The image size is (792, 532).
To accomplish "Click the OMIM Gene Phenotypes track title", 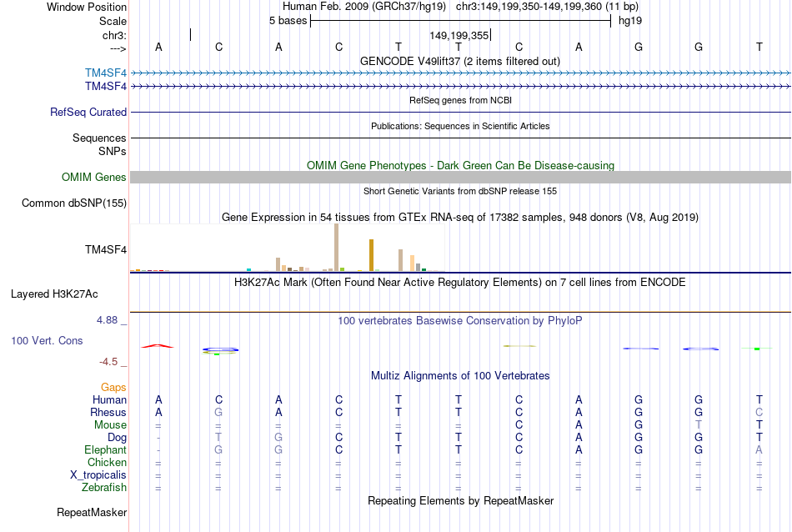I will coord(460,165).
